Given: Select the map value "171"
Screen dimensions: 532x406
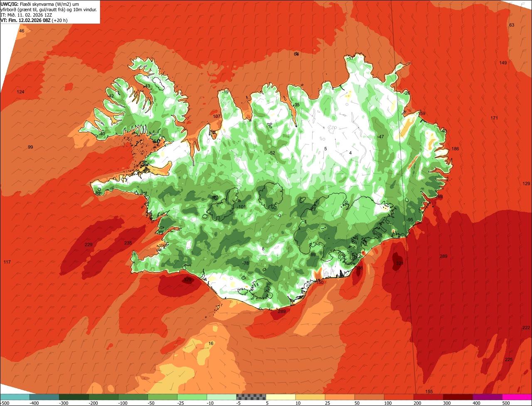Looking at the screenshot, I should tap(494, 118).
